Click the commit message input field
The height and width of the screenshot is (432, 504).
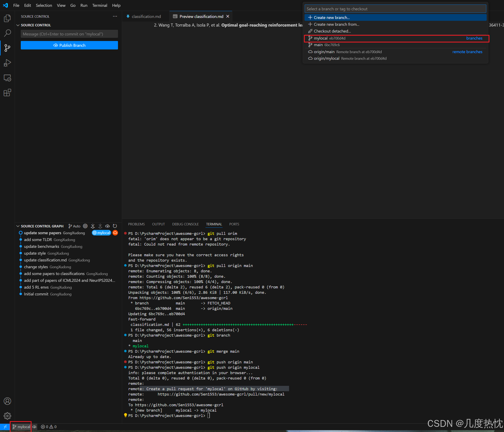pos(69,34)
